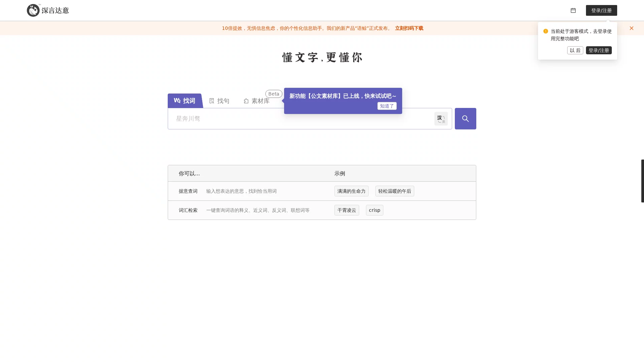The width and height of the screenshot is (644, 362).
Task: Click the purple magnifier search icon
Action: 465,118
